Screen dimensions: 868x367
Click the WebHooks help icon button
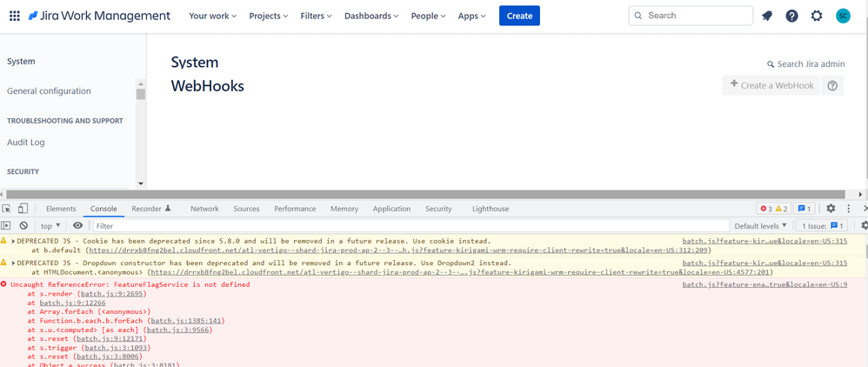point(832,86)
